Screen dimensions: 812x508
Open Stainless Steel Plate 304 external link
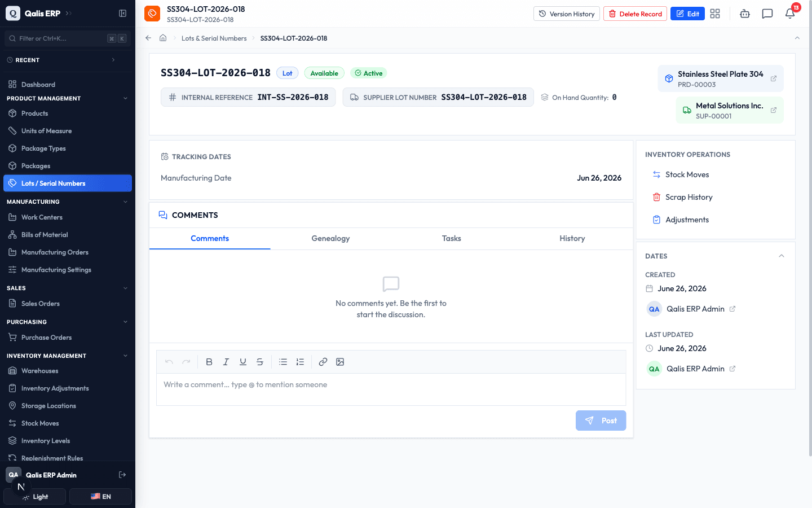pyautogui.click(x=774, y=78)
